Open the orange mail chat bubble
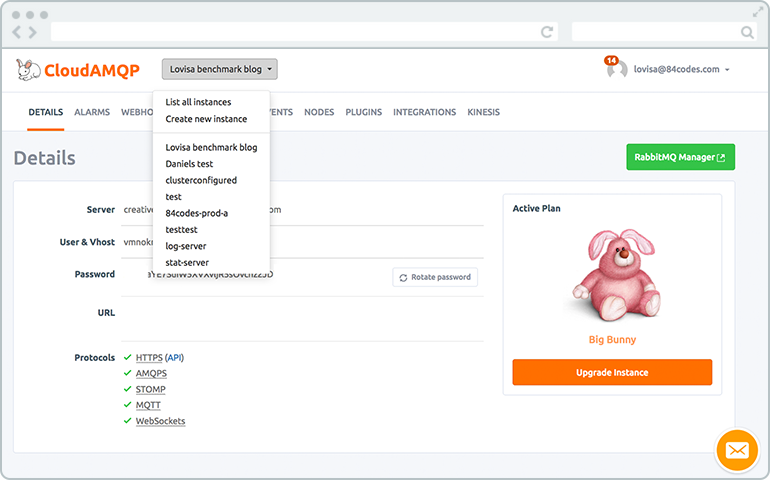 pyautogui.click(x=737, y=450)
